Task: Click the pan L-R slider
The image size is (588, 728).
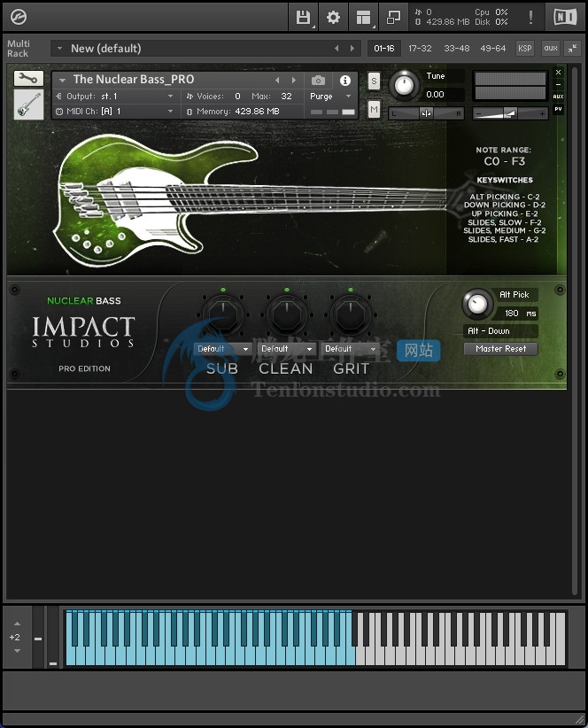Action: coord(426,113)
